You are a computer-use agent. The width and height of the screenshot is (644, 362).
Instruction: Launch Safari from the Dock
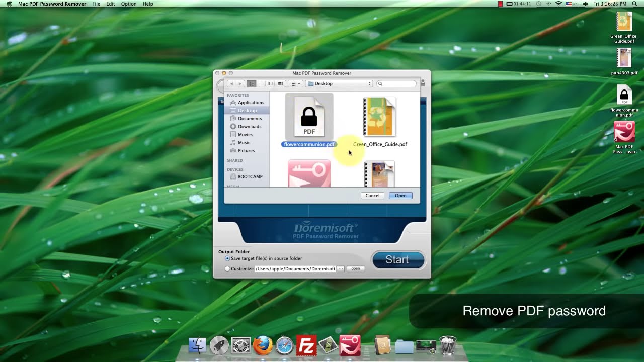284,345
